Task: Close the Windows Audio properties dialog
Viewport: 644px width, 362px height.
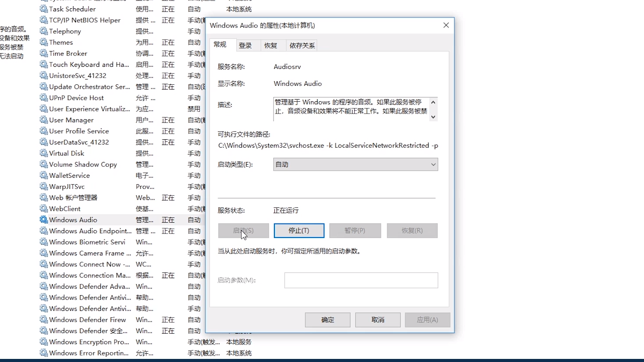Action: point(446,25)
